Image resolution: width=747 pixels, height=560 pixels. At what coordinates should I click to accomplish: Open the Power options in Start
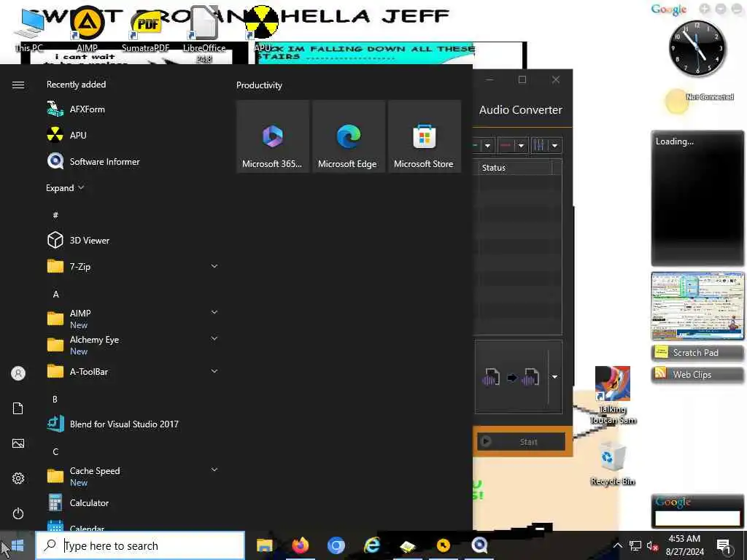18,513
